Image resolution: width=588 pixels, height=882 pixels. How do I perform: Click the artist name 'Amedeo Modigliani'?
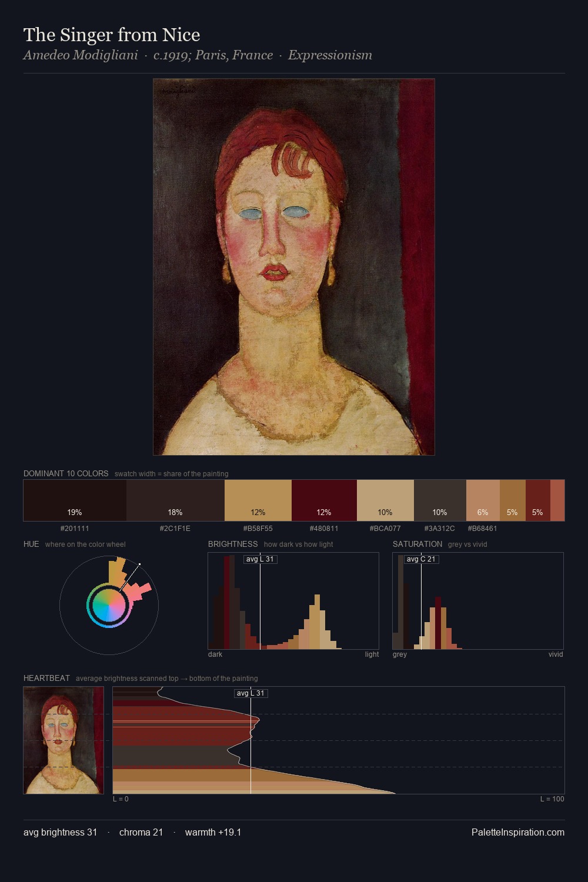pos(81,55)
